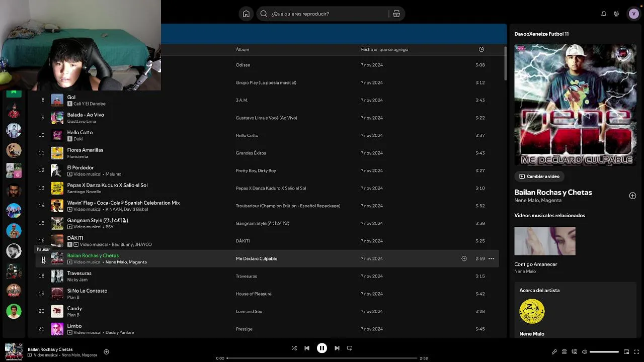Select the track 'Gol'

(71, 97)
